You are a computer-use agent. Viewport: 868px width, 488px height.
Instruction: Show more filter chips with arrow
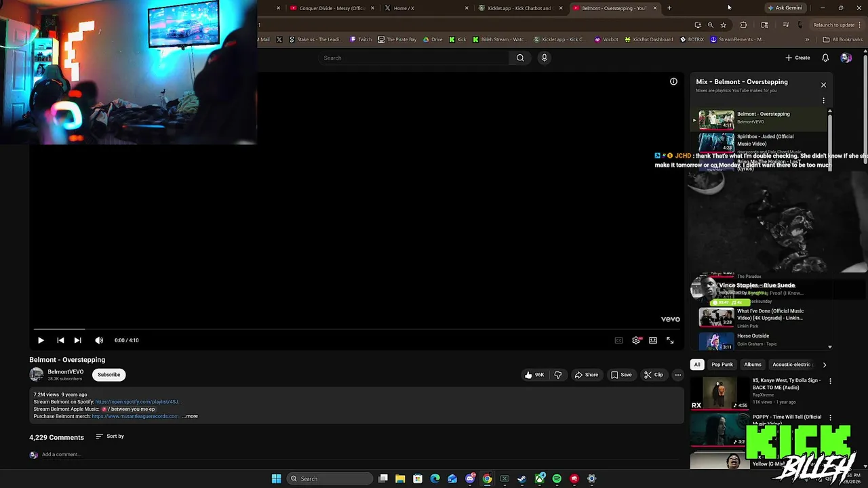pos(825,365)
